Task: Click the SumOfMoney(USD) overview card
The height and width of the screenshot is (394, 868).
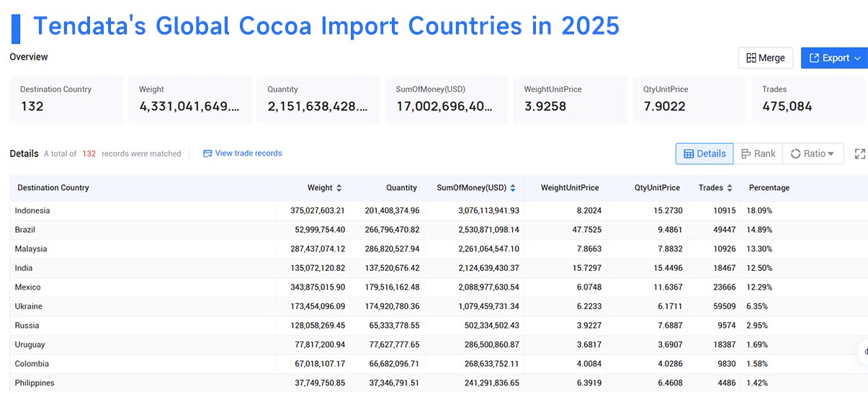Action: 447,99
